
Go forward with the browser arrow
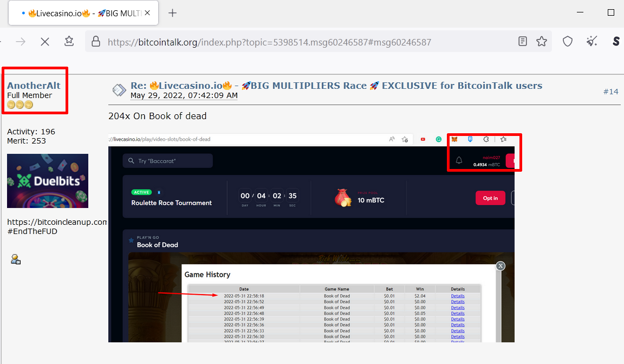21,41
